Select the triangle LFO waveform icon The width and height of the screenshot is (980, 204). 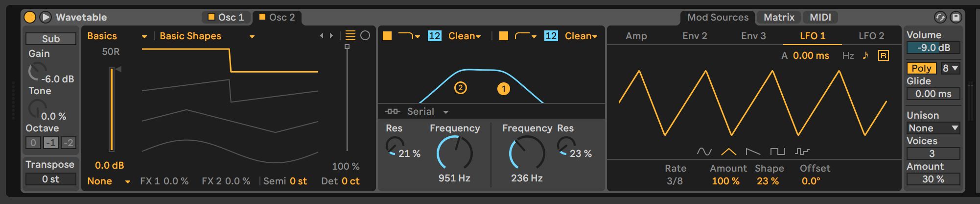(x=728, y=152)
